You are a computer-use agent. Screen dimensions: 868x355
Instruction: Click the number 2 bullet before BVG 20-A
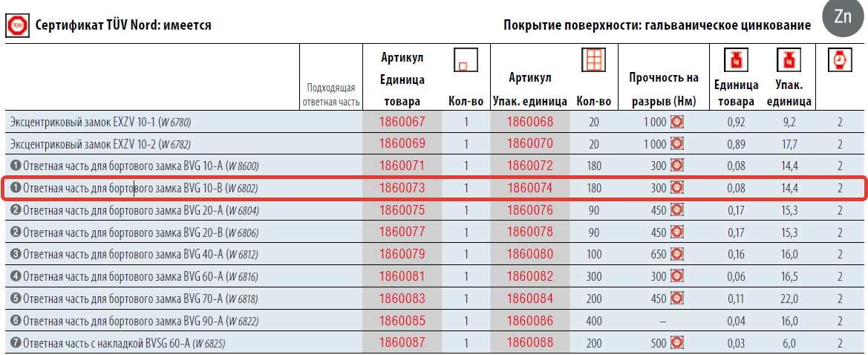click(16, 210)
